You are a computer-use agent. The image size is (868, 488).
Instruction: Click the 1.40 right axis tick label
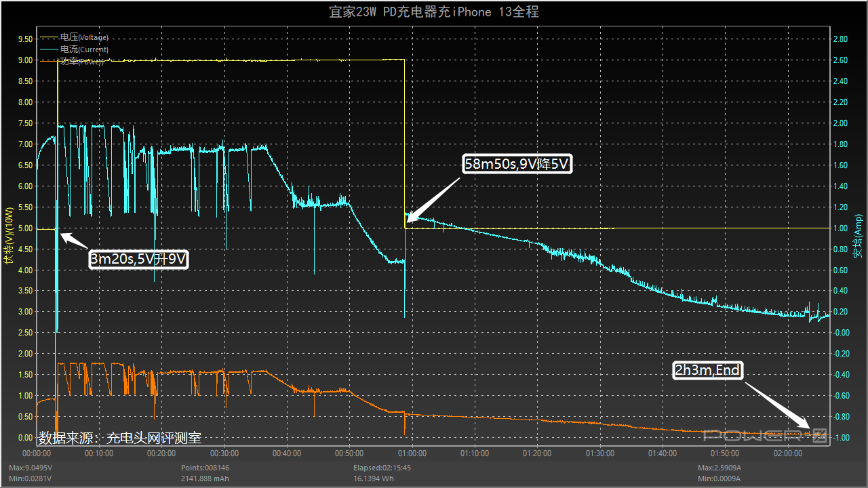coord(842,186)
